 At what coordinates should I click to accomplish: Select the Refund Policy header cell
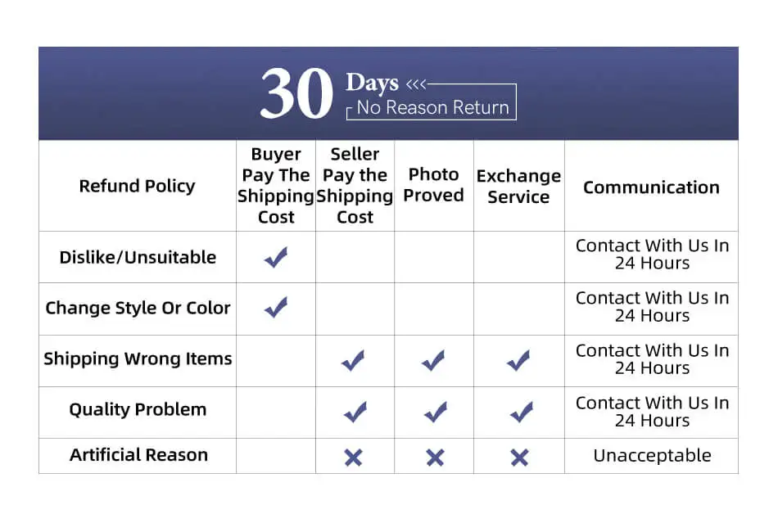[138, 186]
